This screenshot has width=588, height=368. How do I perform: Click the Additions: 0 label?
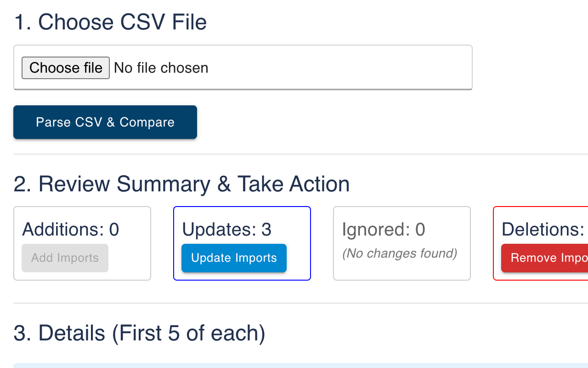tap(70, 229)
